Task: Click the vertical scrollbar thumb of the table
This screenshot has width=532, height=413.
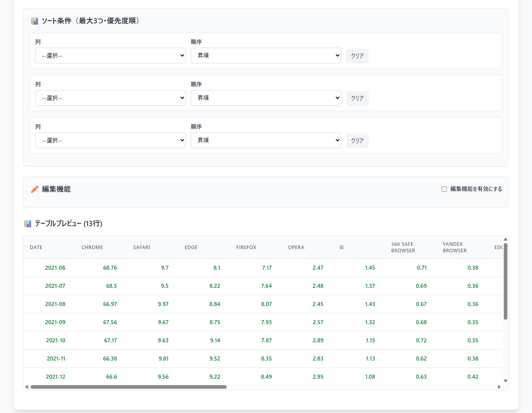Action: coord(505,281)
